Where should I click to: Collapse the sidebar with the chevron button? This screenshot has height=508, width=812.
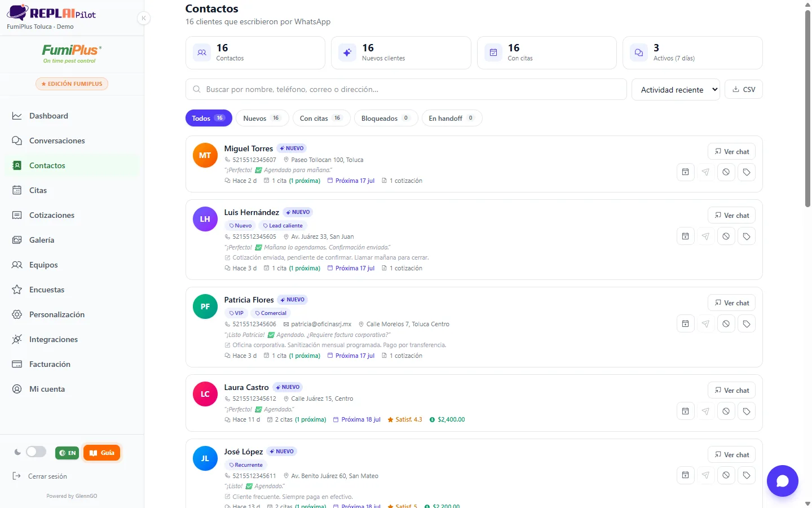(144, 18)
